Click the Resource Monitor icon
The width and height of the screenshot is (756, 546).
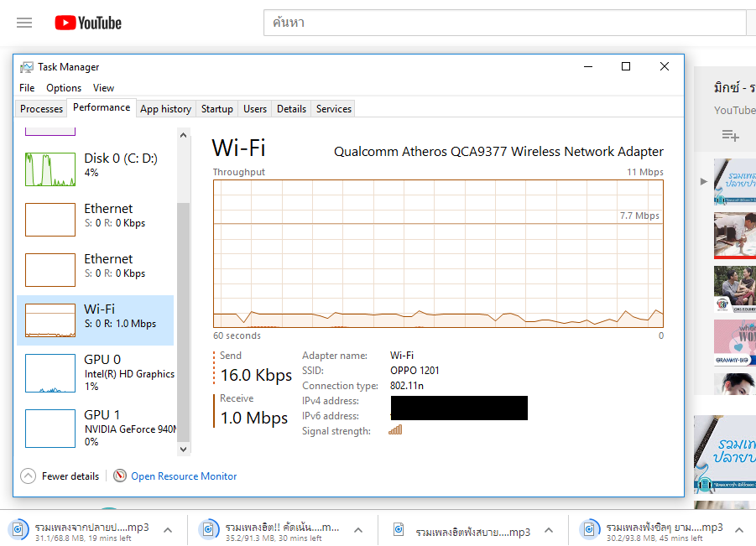tap(120, 476)
